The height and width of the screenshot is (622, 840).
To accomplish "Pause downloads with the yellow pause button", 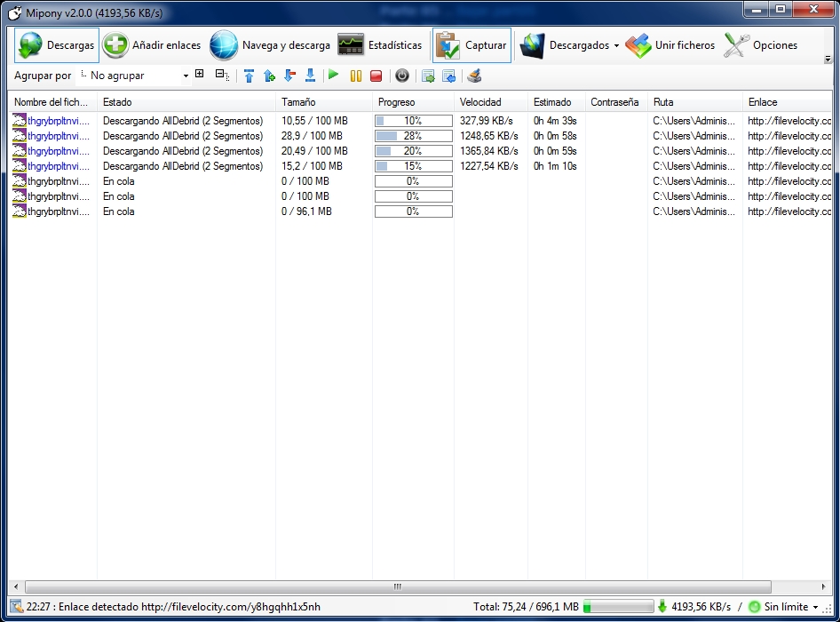I will pos(356,76).
